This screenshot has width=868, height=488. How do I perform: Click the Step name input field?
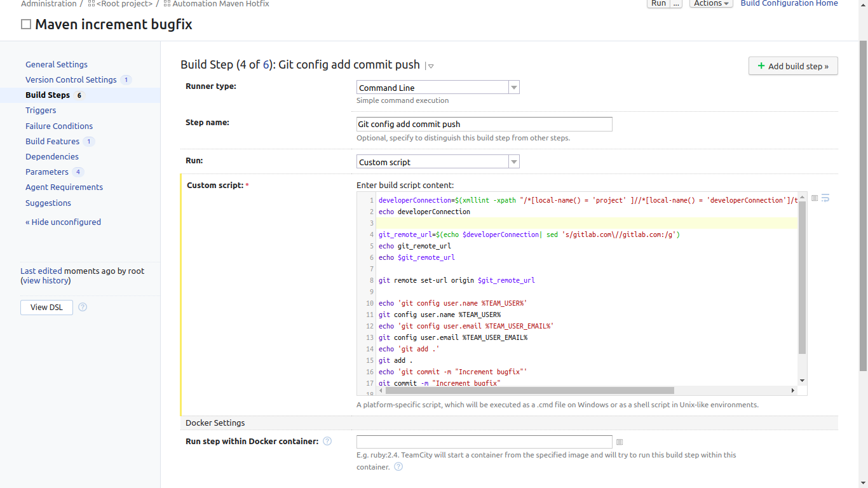tap(484, 125)
